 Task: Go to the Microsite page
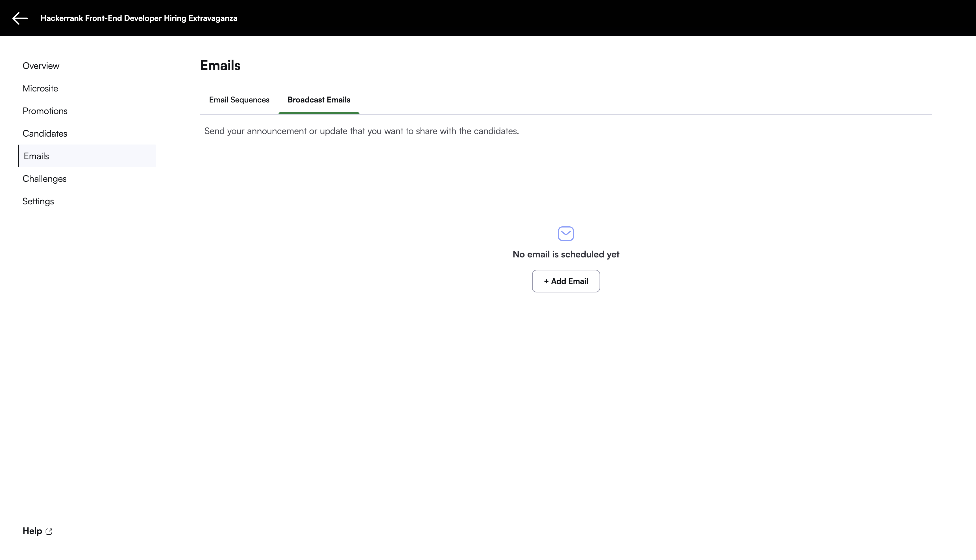(x=40, y=88)
